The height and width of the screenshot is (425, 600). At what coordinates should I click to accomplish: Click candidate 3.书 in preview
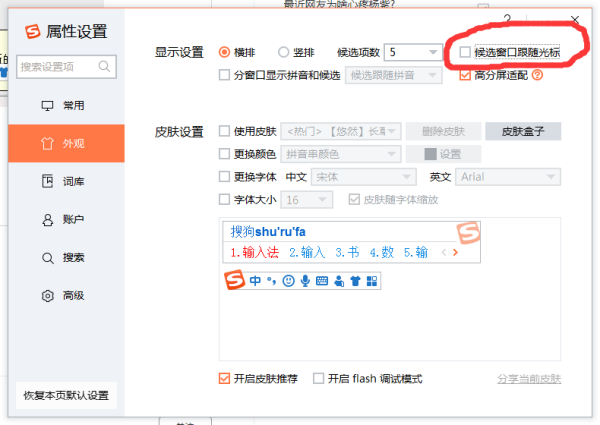(x=347, y=252)
